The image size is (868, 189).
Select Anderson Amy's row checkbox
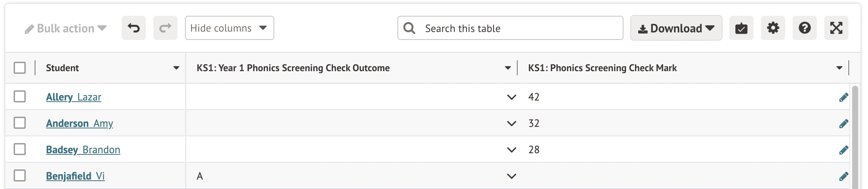pos(20,123)
